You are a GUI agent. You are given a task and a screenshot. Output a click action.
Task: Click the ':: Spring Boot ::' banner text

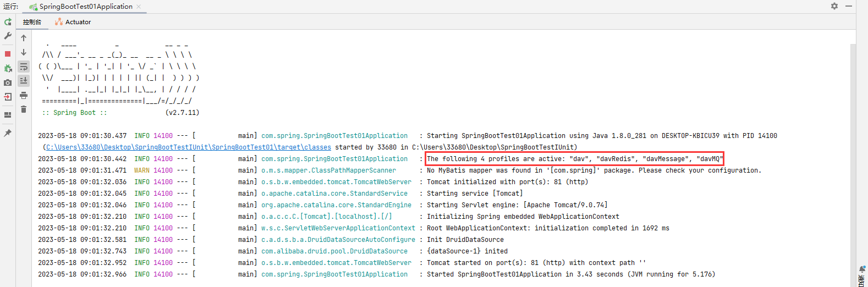click(x=74, y=113)
